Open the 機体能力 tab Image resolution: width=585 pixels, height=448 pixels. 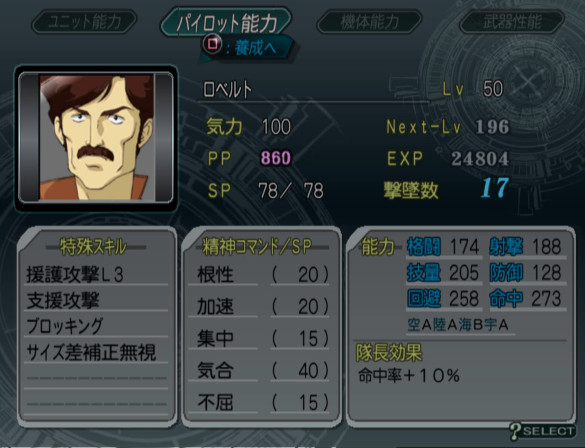369,22
